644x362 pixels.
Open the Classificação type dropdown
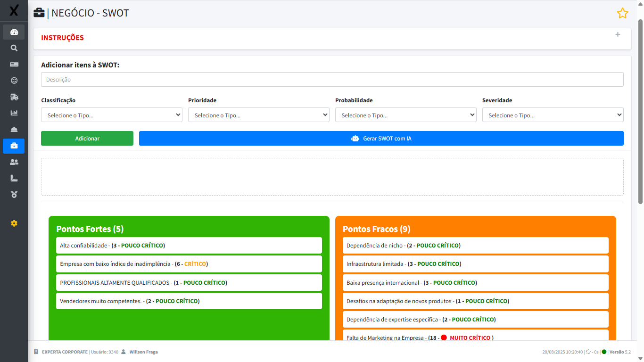(x=111, y=115)
